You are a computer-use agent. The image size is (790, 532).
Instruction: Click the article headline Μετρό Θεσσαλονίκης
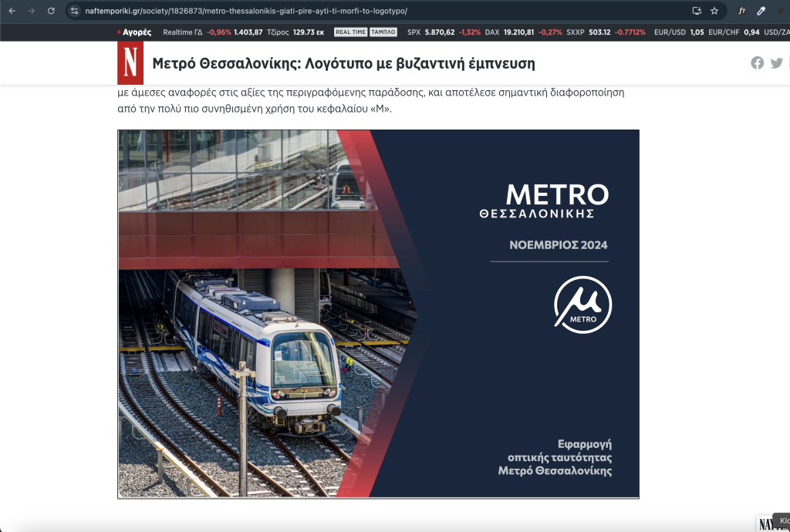coord(343,63)
